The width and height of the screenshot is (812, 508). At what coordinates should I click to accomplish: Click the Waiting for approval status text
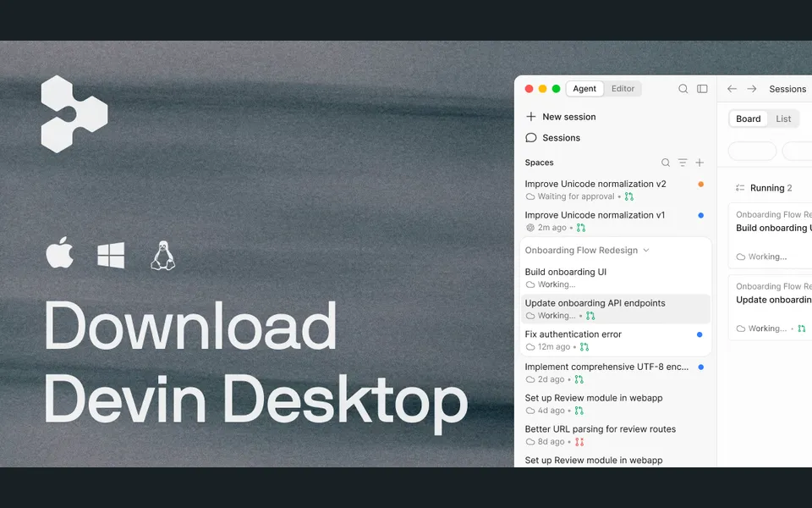(576, 196)
